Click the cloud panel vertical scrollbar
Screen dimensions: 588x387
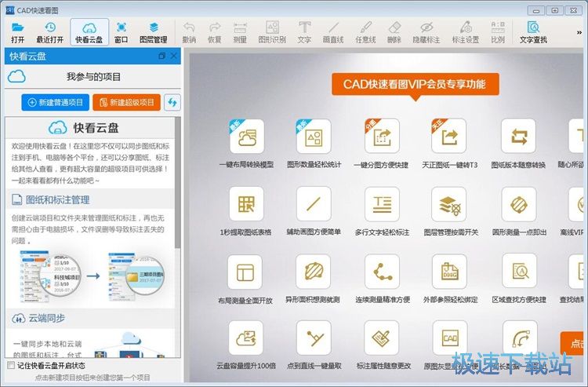coord(178,184)
